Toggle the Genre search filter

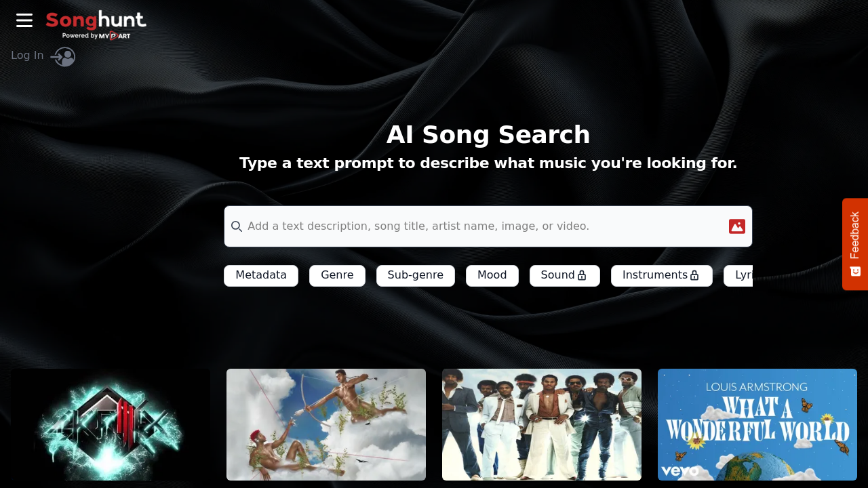[x=337, y=275]
